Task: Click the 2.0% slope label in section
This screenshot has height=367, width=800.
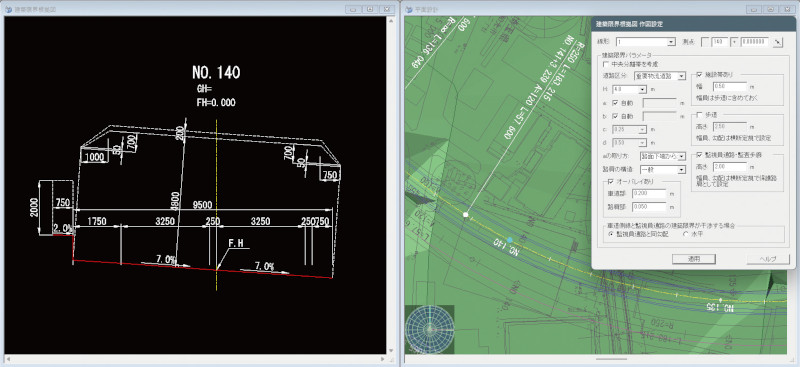Action: coord(63,228)
